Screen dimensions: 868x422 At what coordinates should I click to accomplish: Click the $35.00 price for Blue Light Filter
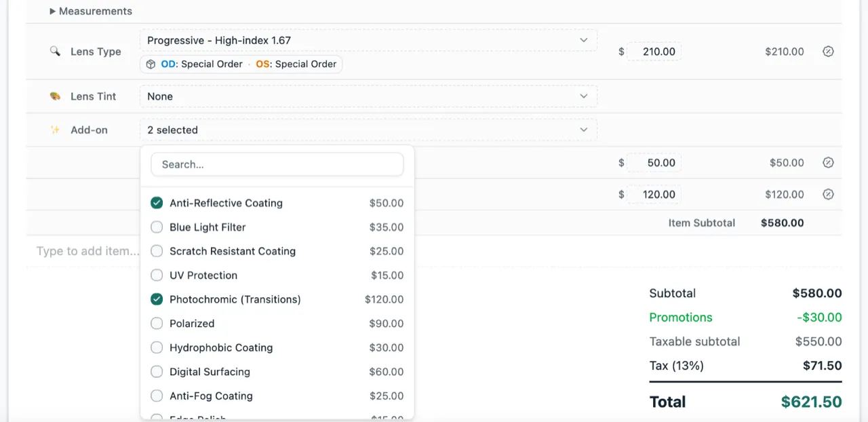[x=387, y=227]
